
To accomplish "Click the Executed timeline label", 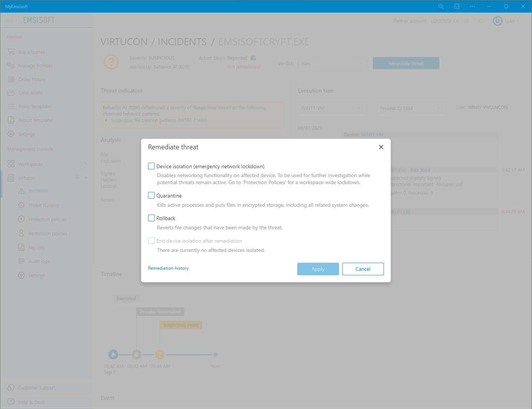I will [126, 299].
